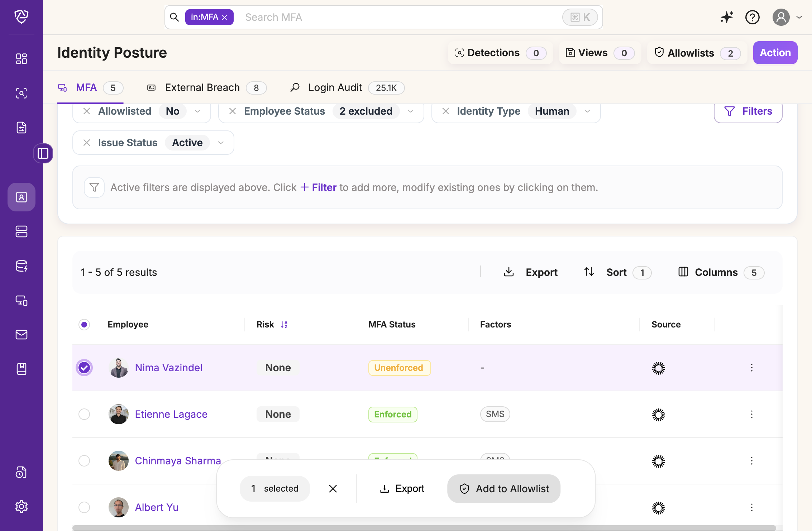Viewport: 812px width, 531px height.
Task: Open Nima Vazindel employee link
Action: click(168, 368)
